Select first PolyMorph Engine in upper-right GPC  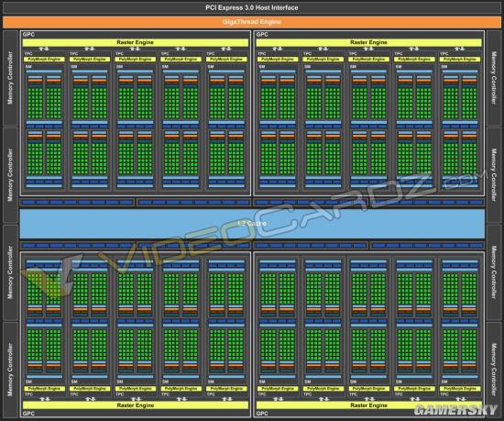tap(278, 60)
